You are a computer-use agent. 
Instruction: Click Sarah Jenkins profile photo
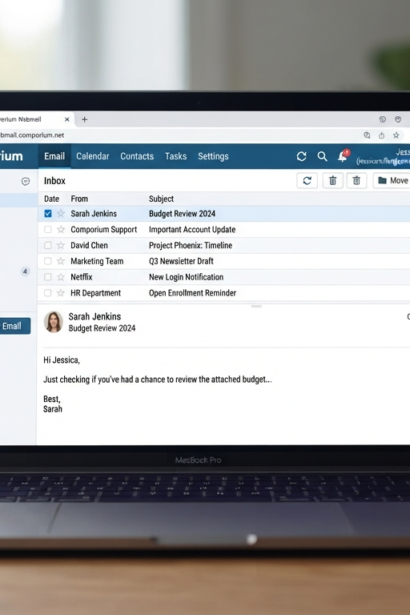(53, 322)
